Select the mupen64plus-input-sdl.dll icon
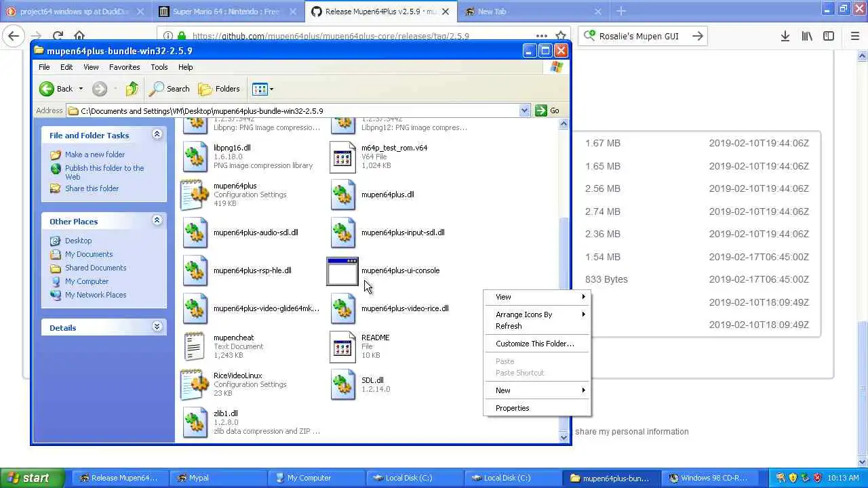This screenshot has height=488, width=868. coord(342,232)
